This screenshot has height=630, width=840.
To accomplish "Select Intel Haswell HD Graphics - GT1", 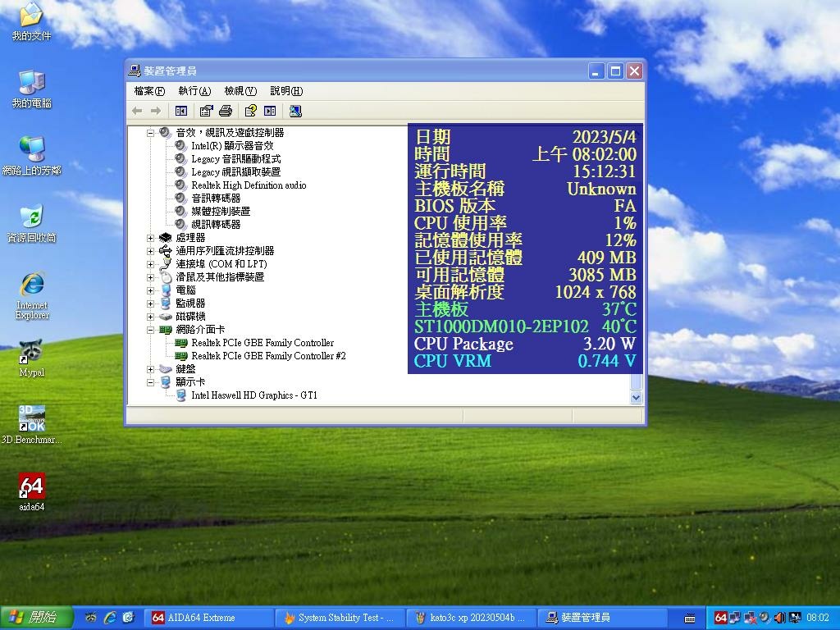I will click(x=254, y=395).
